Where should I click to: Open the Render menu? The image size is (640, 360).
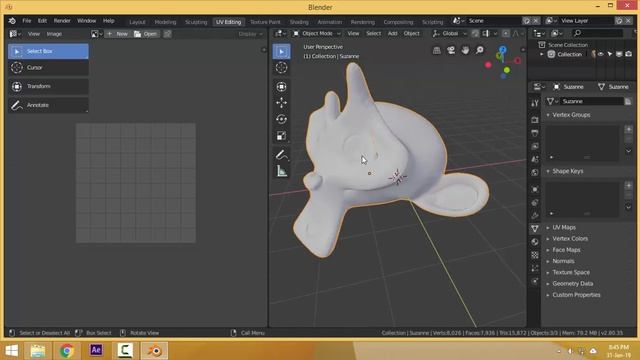[x=62, y=20]
